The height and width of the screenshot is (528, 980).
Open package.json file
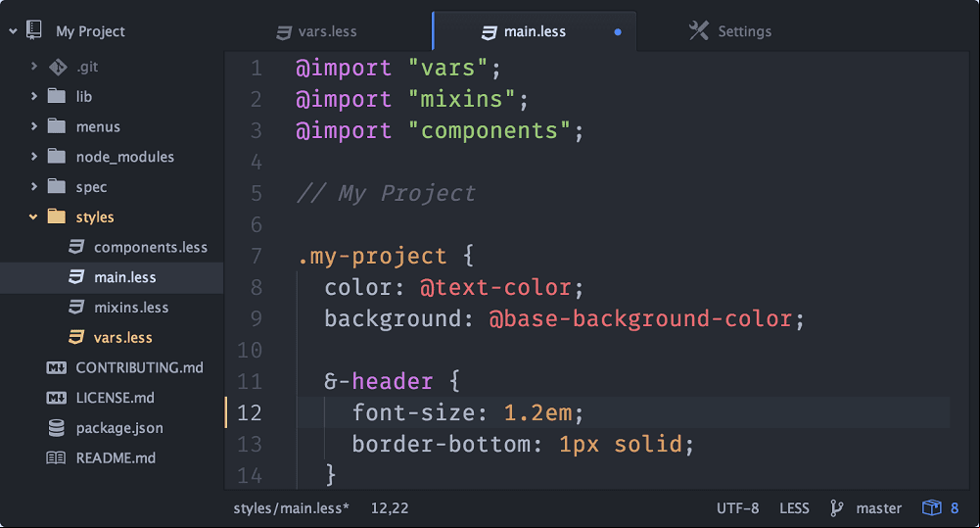point(119,428)
